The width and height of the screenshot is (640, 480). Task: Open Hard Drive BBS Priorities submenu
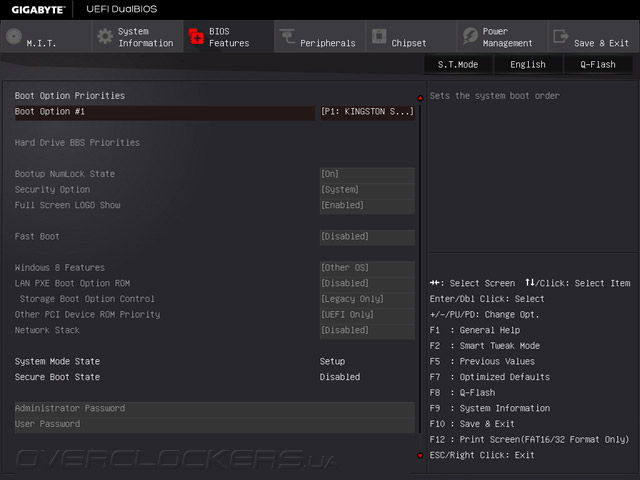[77, 142]
